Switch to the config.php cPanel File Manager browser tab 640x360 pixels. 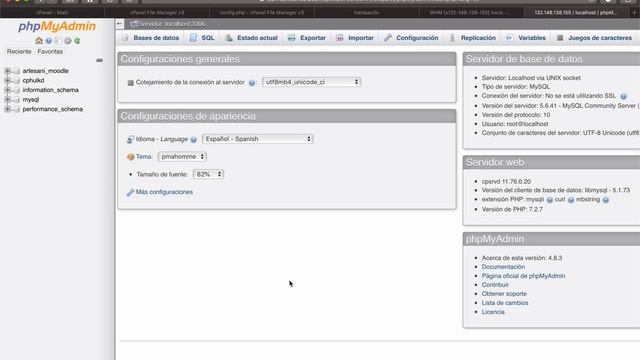pos(262,13)
